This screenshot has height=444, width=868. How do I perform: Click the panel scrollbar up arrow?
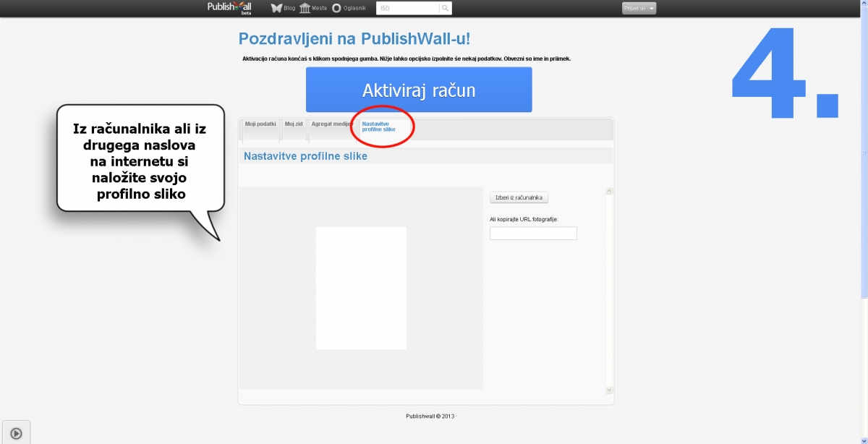click(609, 192)
